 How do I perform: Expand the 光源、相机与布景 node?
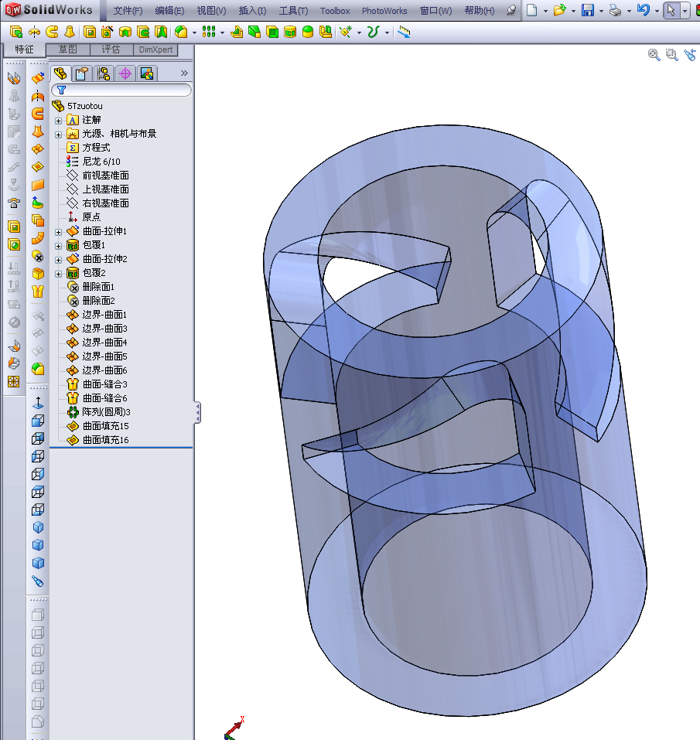click(59, 135)
